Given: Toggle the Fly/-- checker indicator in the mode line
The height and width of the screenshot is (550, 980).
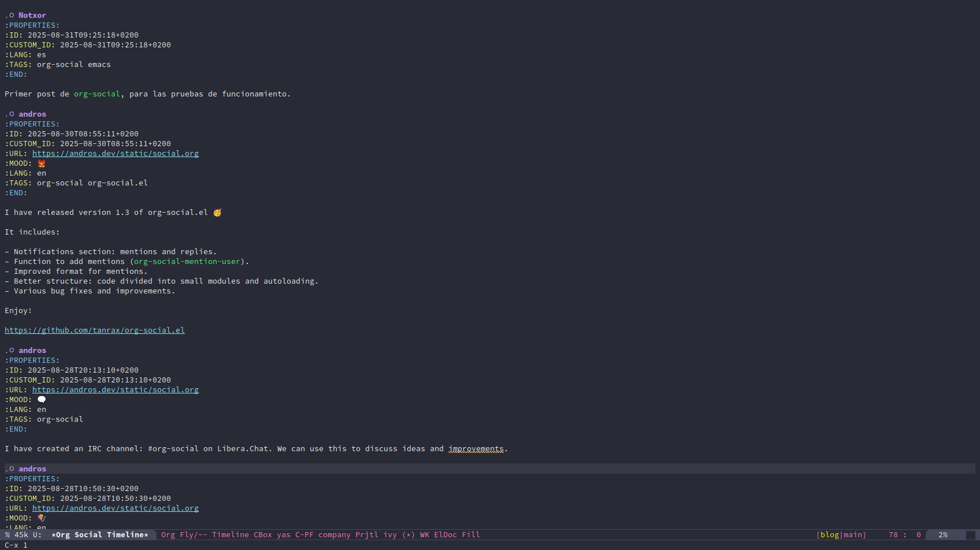Looking at the screenshot, I should (193, 535).
